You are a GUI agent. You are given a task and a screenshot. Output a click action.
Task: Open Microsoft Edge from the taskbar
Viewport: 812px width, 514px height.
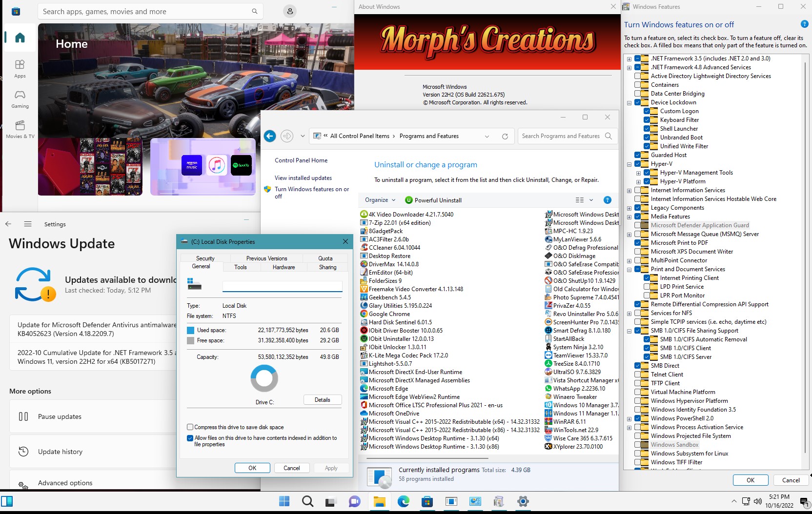pyautogui.click(x=404, y=501)
